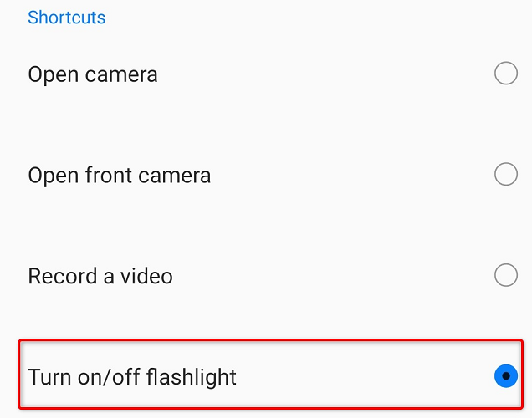This screenshot has height=418, width=532.
Task: Click the selected Turn on/off flashlight radio button
Action: coord(506,376)
